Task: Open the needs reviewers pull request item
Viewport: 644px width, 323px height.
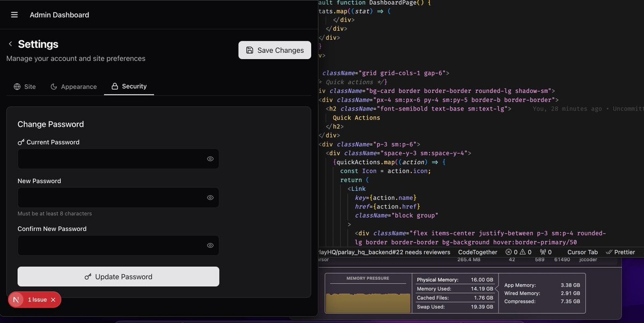Action: [x=384, y=252]
